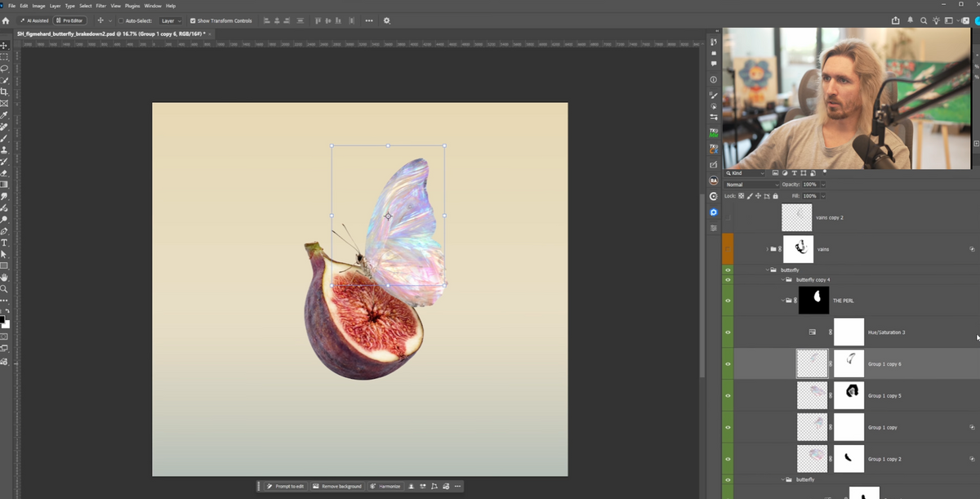The image size is (980, 499).
Task: Open the Search icon at top right
Action: [924, 20]
